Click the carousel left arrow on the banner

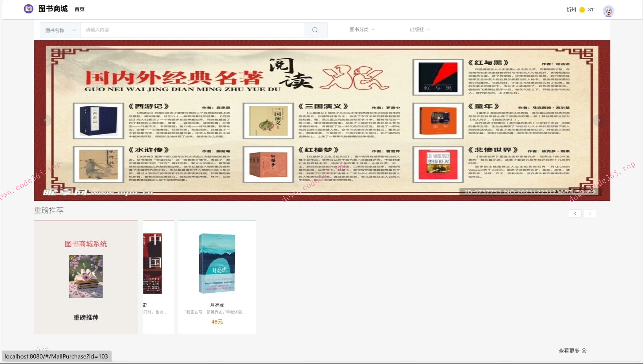point(46,120)
